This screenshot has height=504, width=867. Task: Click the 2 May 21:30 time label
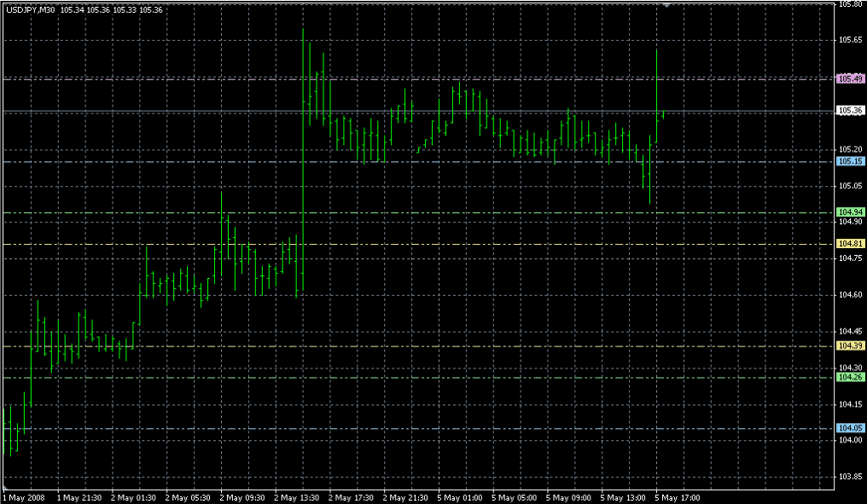click(405, 496)
